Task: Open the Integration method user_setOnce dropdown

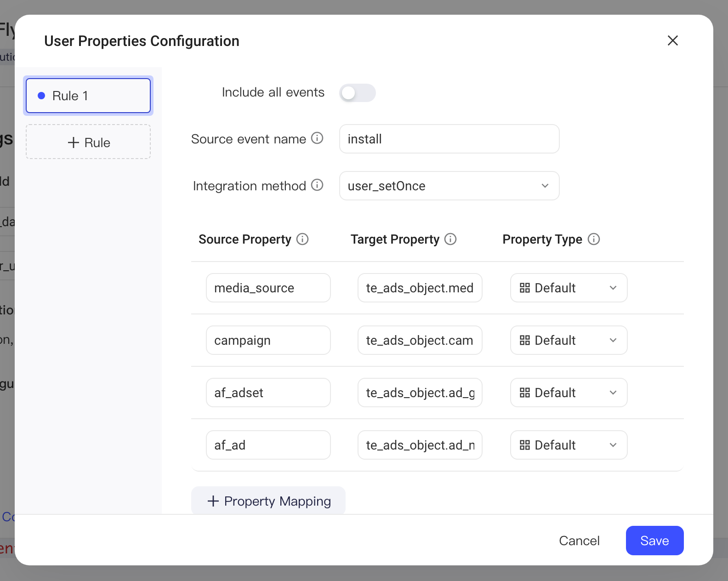Action: [449, 186]
